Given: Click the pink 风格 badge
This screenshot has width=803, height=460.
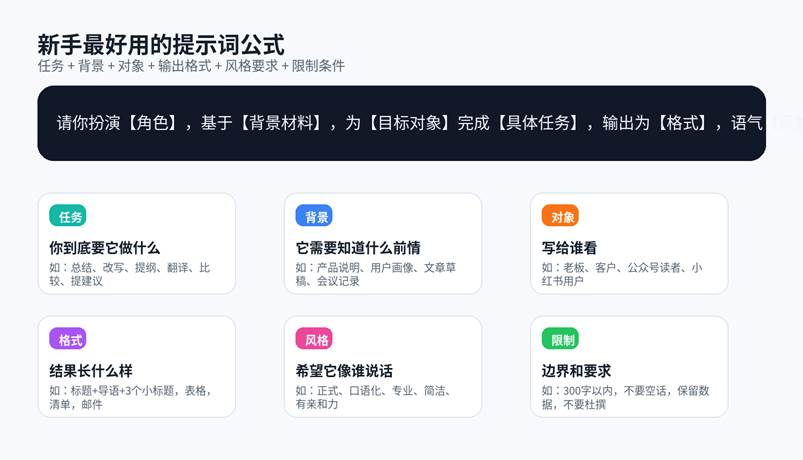Looking at the screenshot, I should click(314, 339).
